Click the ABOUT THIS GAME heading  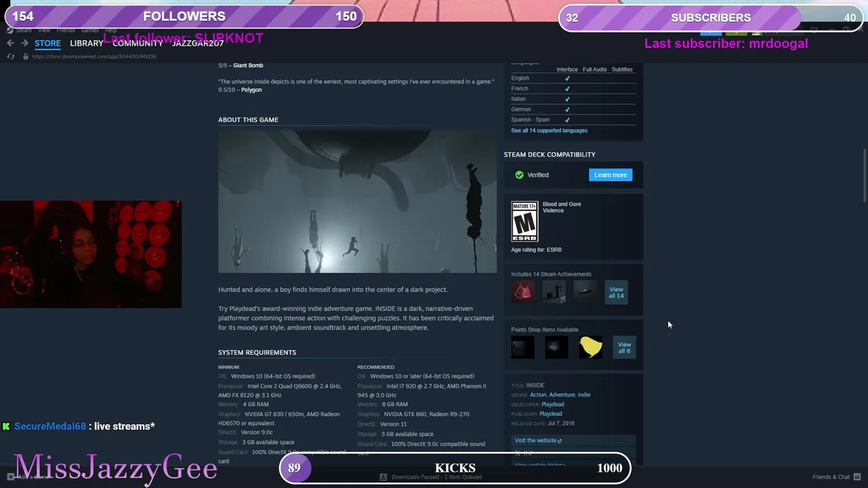(248, 120)
